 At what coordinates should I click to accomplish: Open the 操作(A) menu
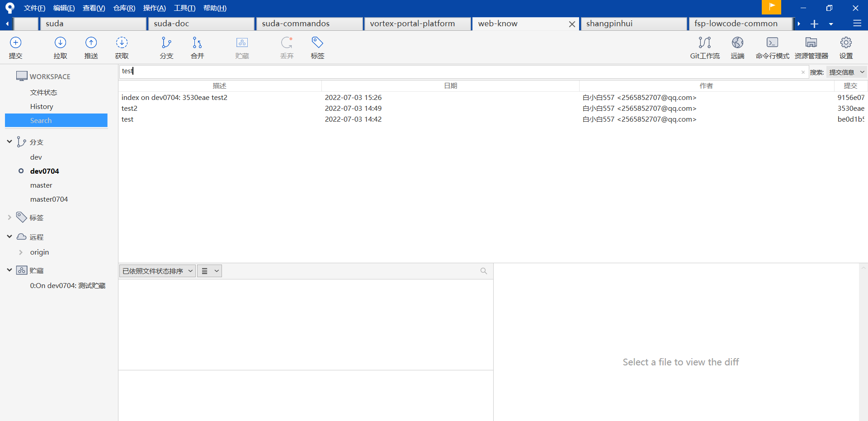click(x=154, y=8)
